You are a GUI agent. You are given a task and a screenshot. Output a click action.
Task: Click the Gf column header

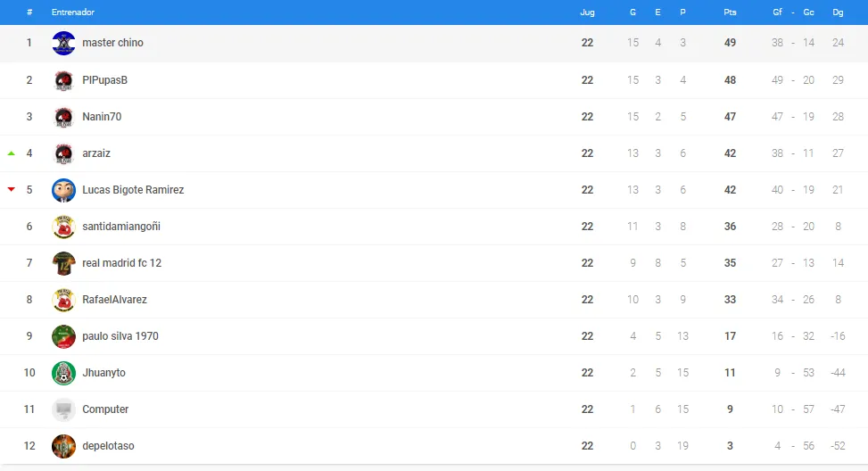click(777, 12)
